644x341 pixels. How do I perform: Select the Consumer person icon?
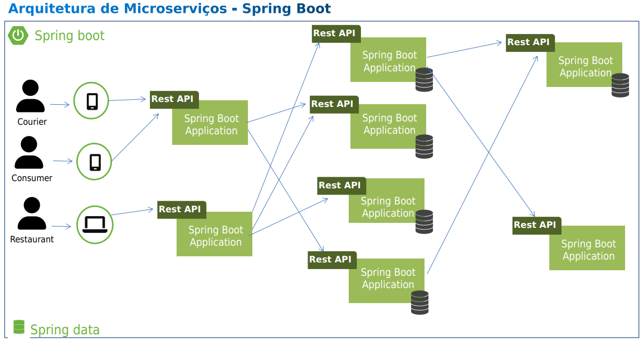coord(29,153)
